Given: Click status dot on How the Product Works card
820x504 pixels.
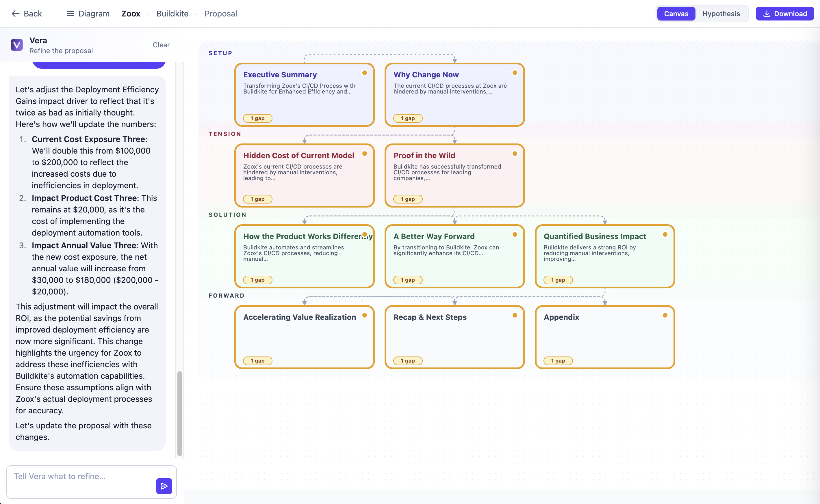Looking at the screenshot, I should tap(365, 234).
